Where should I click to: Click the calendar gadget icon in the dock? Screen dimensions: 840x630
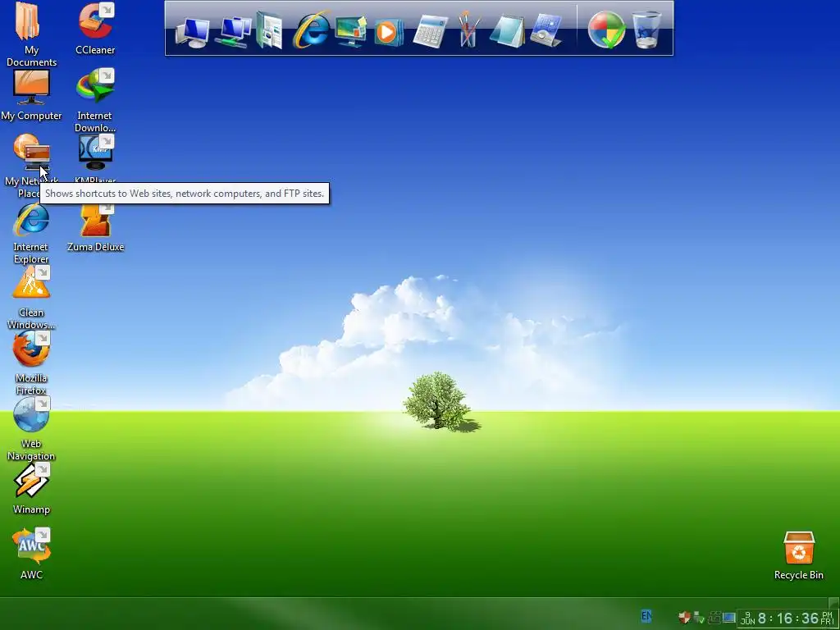tap(546, 31)
